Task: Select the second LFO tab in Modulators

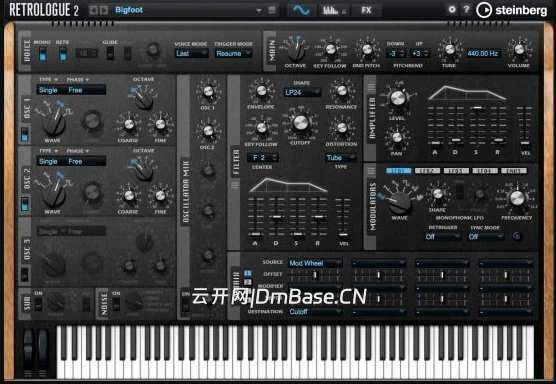Action: (x=427, y=171)
